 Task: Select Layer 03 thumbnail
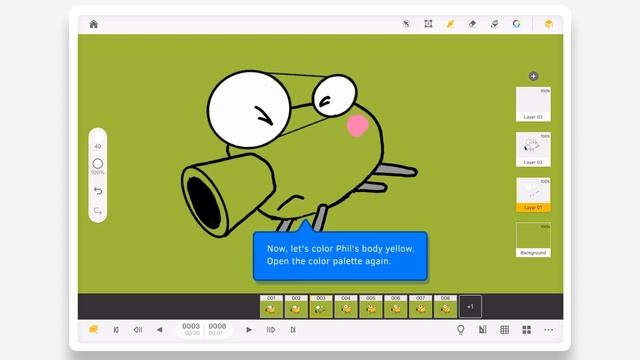click(533, 104)
